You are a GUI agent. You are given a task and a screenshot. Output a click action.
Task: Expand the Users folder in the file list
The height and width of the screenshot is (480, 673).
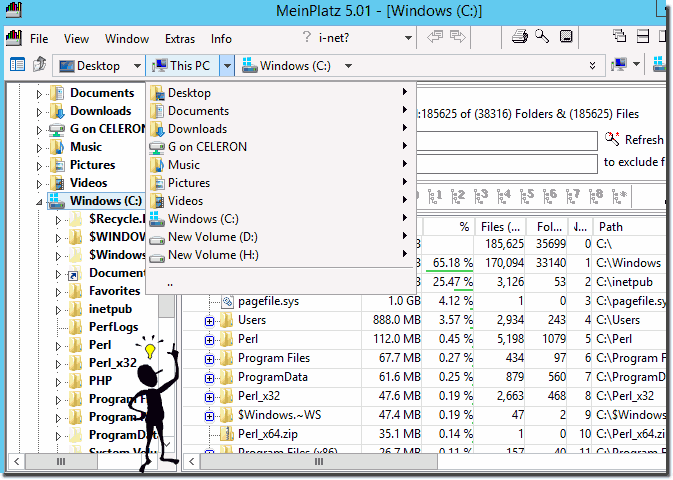coord(210,320)
